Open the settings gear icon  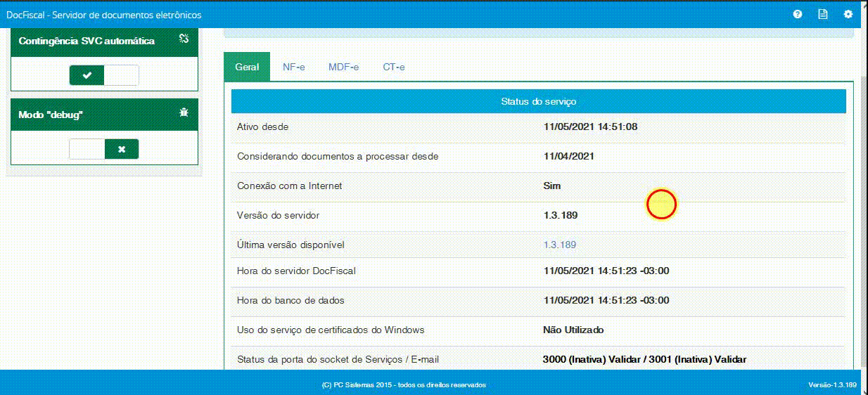click(x=848, y=14)
